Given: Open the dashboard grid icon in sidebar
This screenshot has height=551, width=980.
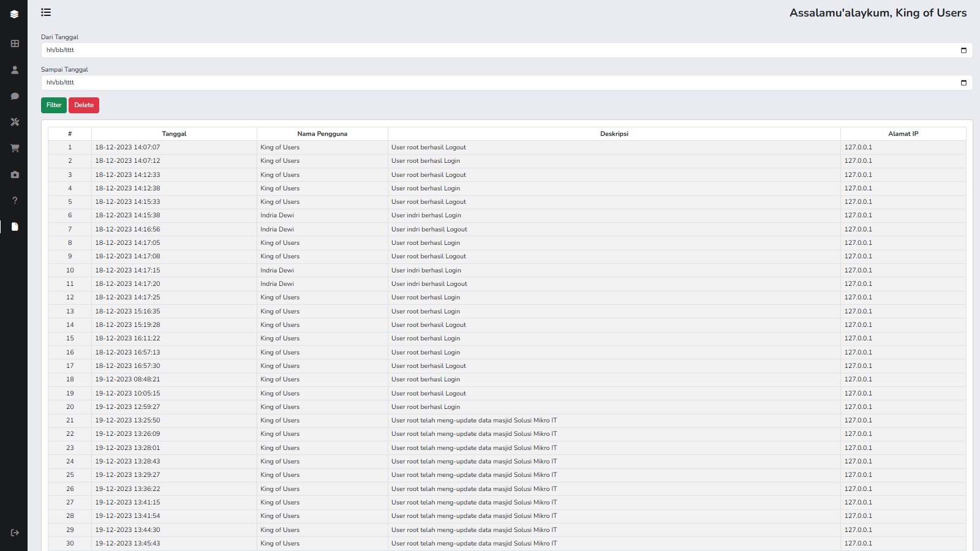Looking at the screenshot, I should coord(15,43).
